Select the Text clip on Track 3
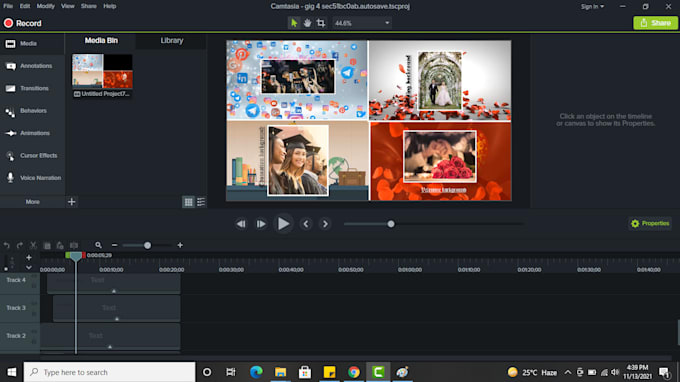680x382 pixels. [x=117, y=309]
